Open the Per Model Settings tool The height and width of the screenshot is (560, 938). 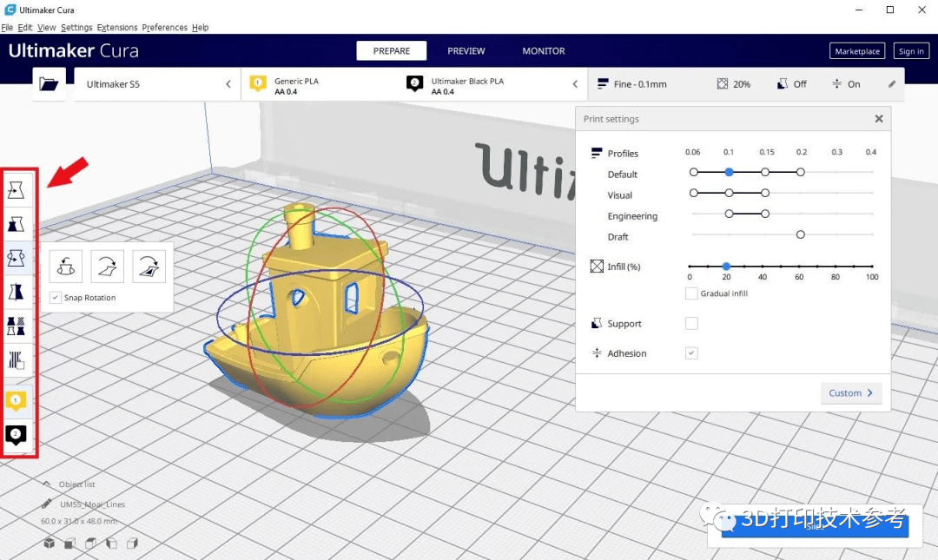[x=17, y=326]
